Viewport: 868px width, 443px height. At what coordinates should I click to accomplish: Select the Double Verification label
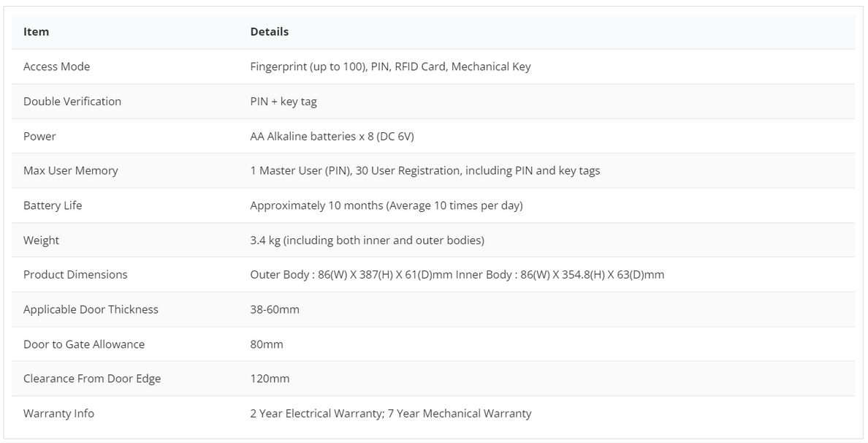point(72,102)
